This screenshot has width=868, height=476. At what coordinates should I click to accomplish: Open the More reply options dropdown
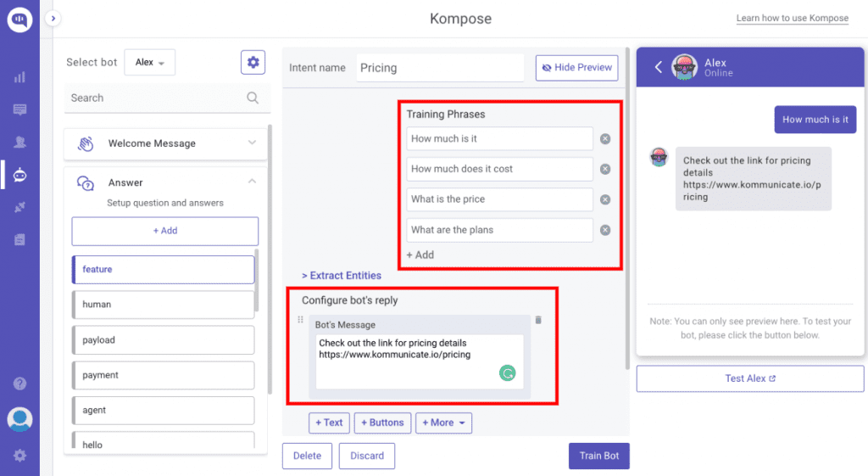tap(444, 423)
